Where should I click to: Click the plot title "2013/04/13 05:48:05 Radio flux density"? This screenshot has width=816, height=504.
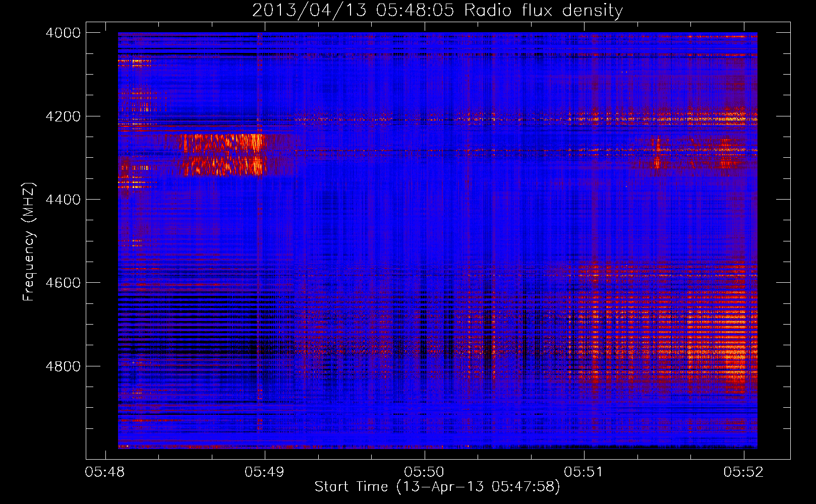(x=437, y=11)
